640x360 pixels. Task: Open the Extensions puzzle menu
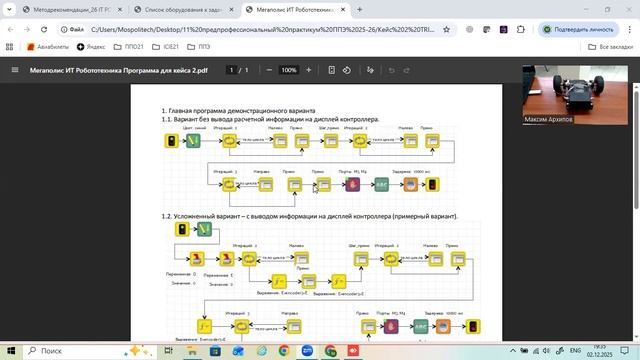coord(521,29)
